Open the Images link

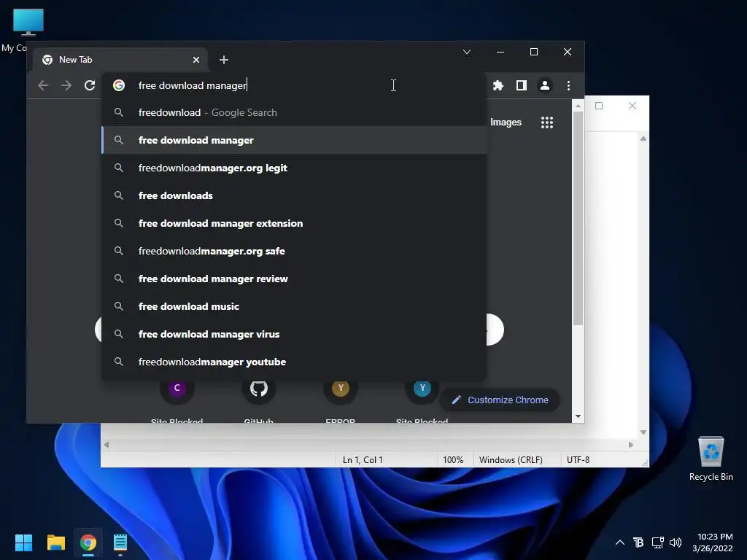[x=506, y=122]
